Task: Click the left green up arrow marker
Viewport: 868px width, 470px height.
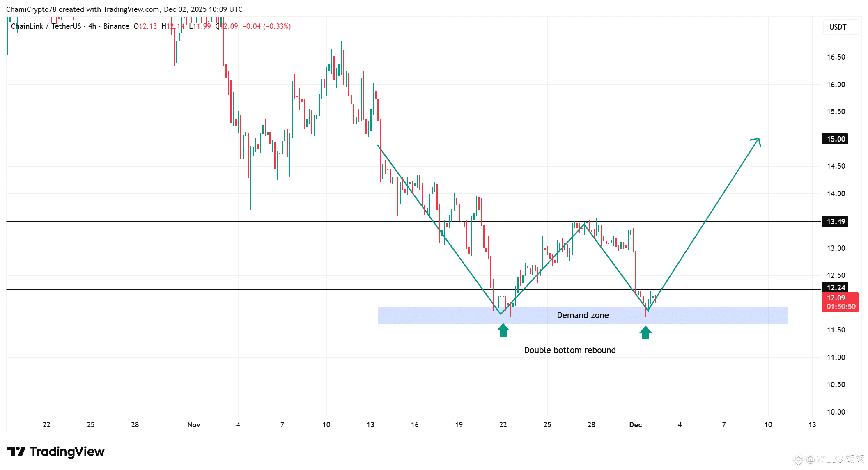Action: tap(503, 330)
